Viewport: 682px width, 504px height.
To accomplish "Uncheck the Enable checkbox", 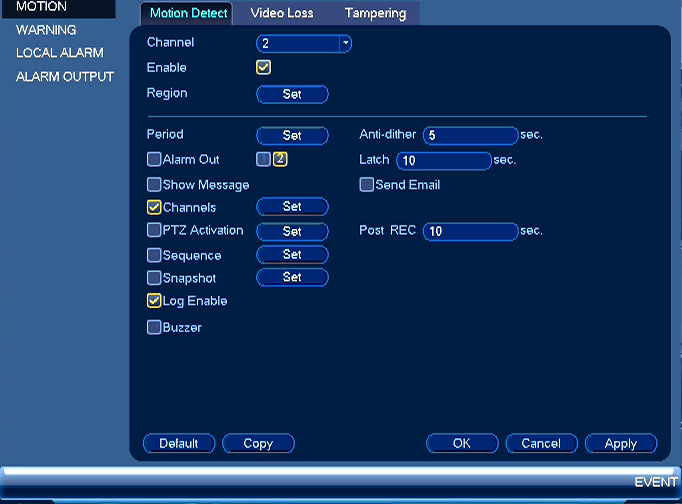I will (264, 67).
